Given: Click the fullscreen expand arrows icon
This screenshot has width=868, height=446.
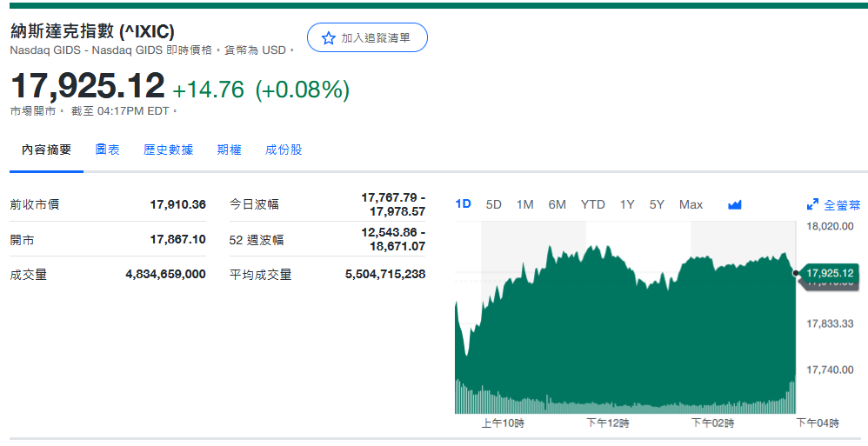Looking at the screenshot, I should click(x=812, y=205).
